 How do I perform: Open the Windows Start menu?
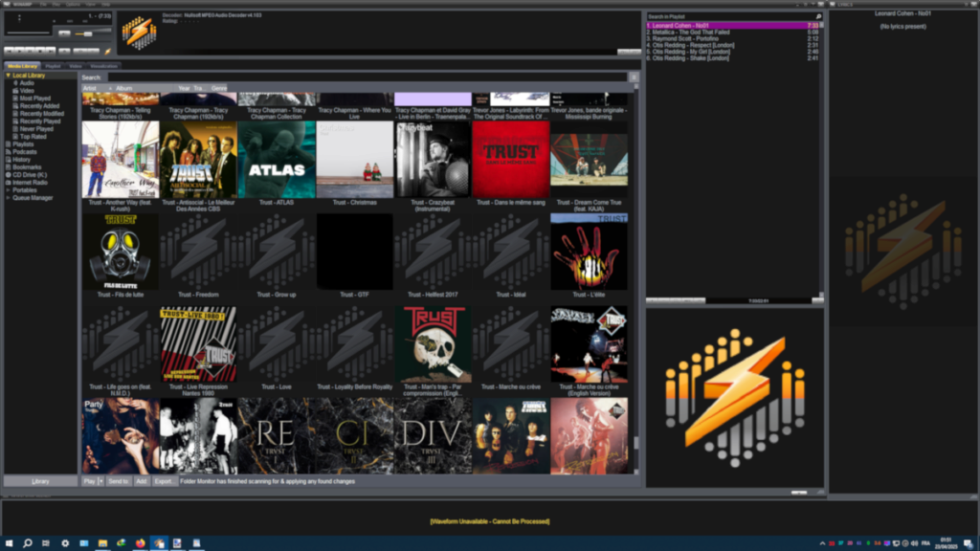[9, 543]
